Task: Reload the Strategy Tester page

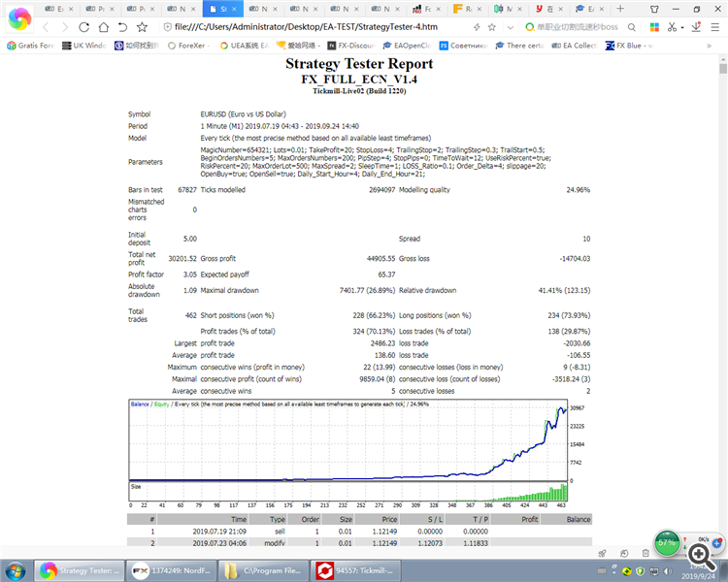Action: click(x=84, y=27)
